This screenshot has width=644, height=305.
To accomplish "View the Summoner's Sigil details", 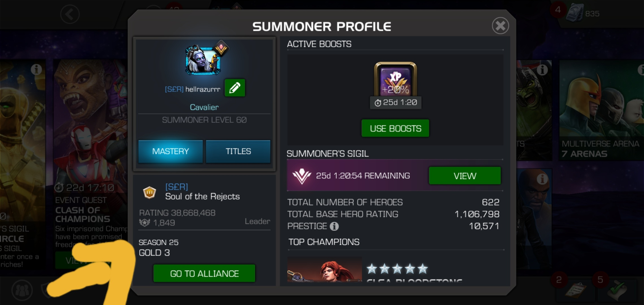I will [465, 176].
